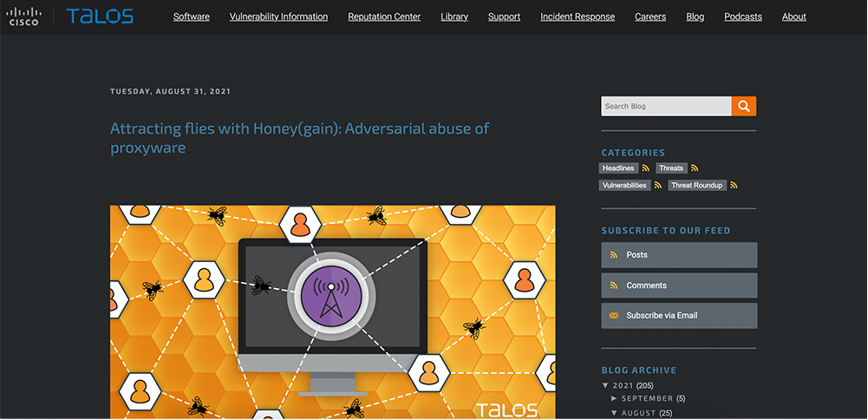Select the Threats category tag

coord(671,167)
